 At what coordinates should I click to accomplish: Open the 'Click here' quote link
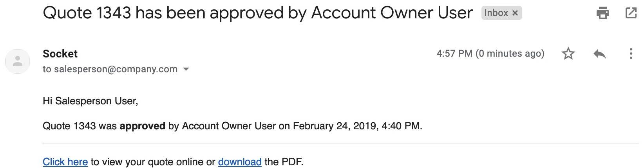[65, 162]
